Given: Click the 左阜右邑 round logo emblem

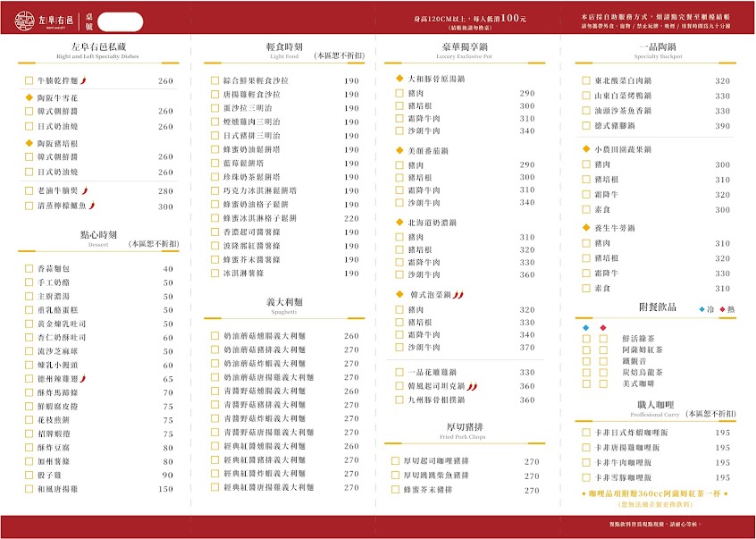Looking at the screenshot, I should coord(24,21).
